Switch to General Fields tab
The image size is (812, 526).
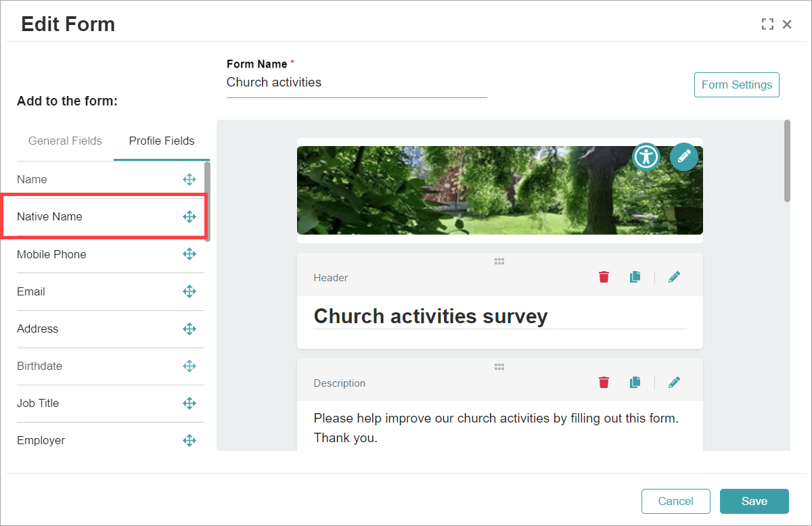point(65,141)
